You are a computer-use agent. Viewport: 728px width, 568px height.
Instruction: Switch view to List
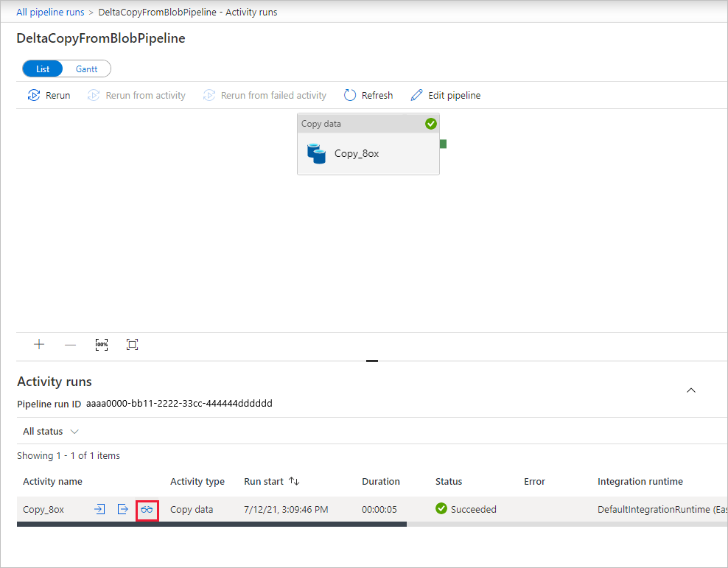tap(42, 68)
